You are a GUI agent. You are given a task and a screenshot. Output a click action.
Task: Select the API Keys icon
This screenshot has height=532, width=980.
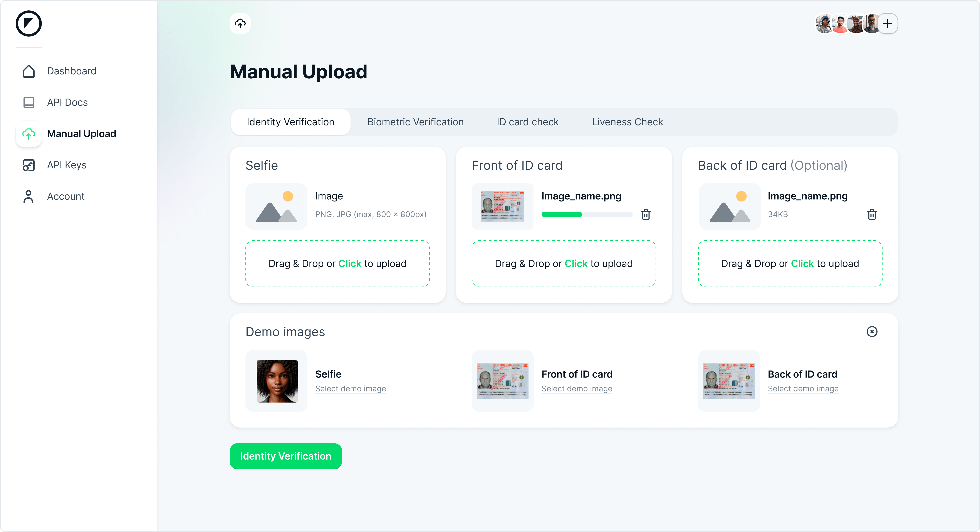click(x=29, y=165)
